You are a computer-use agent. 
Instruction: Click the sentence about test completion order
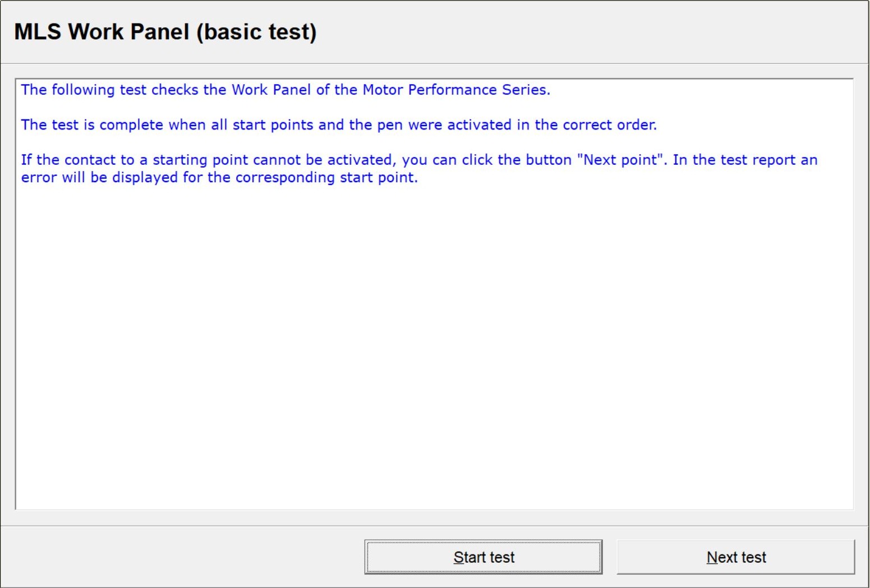[338, 124]
